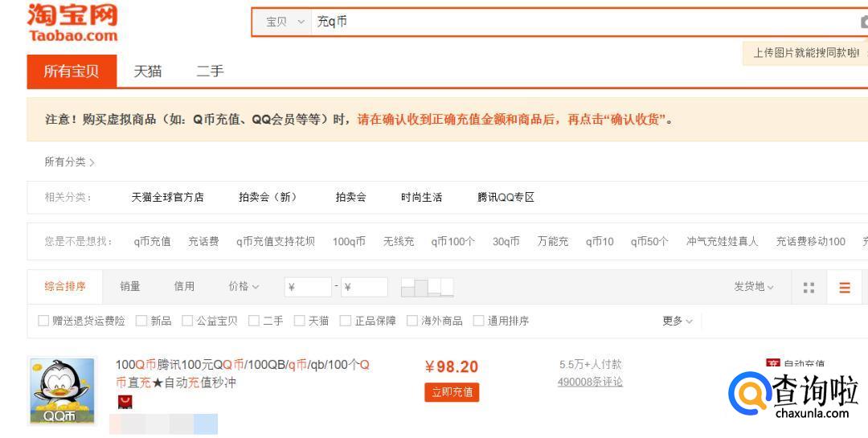Click the price distribution histogram
Screen dimensions: 868x438
click(427, 288)
